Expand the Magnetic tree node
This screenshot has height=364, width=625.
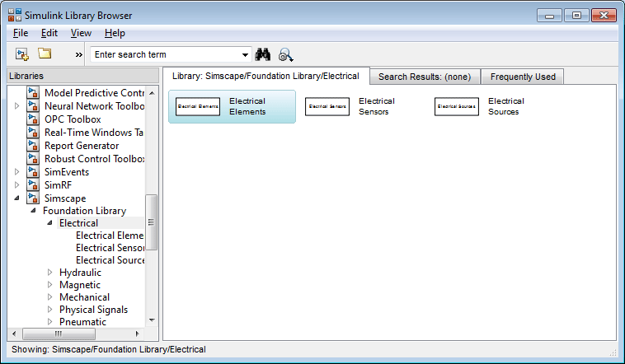point(49,285)
